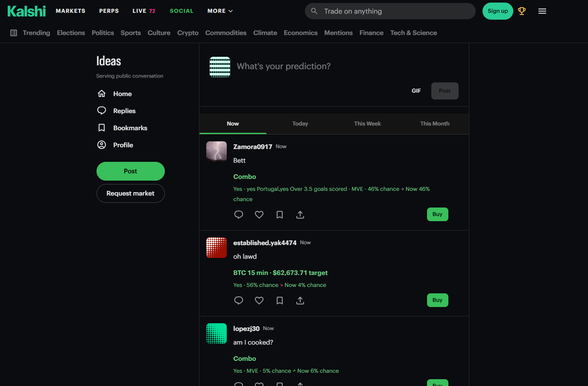This screenshot has width=588, height=386.
Task: Select the Economics category
Action: [301, 33]
